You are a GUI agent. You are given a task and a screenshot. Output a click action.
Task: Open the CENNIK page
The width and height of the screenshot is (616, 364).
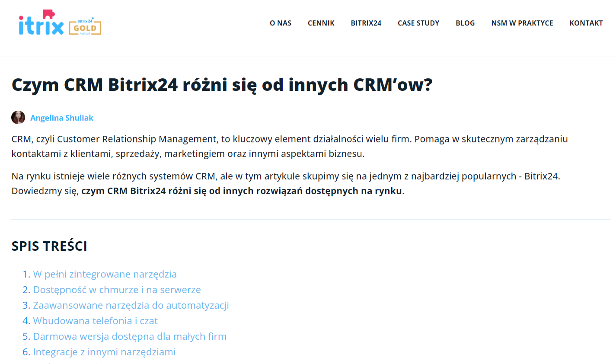321,23
